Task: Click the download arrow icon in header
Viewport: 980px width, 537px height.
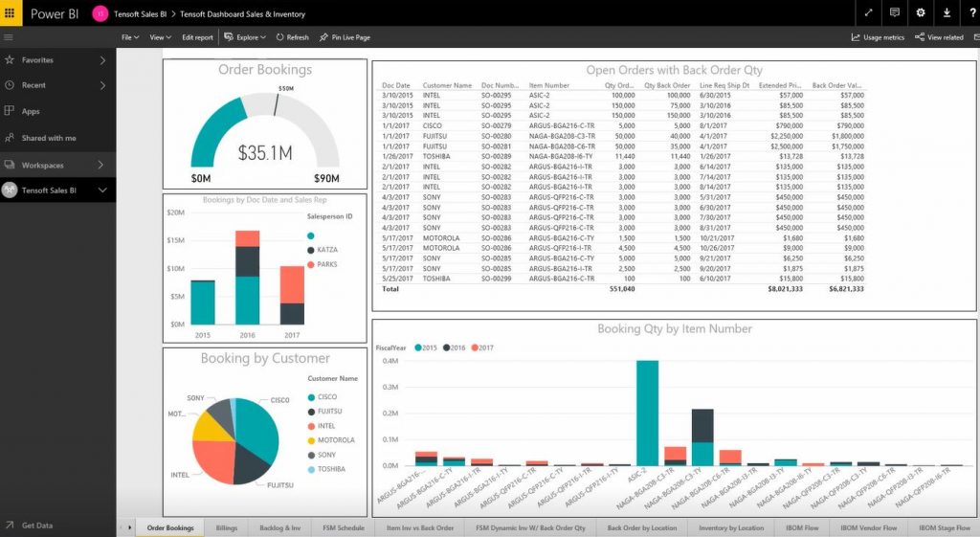Action: click(947, 12)
